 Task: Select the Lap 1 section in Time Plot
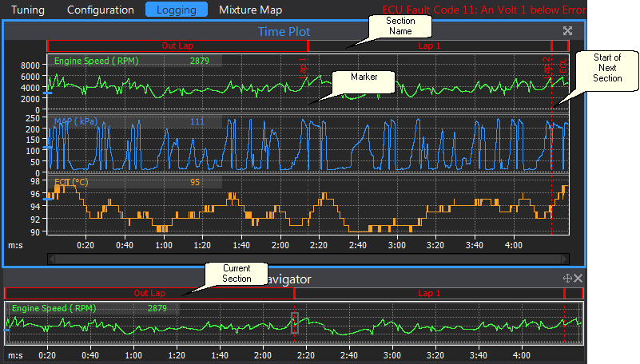(429, 46)
